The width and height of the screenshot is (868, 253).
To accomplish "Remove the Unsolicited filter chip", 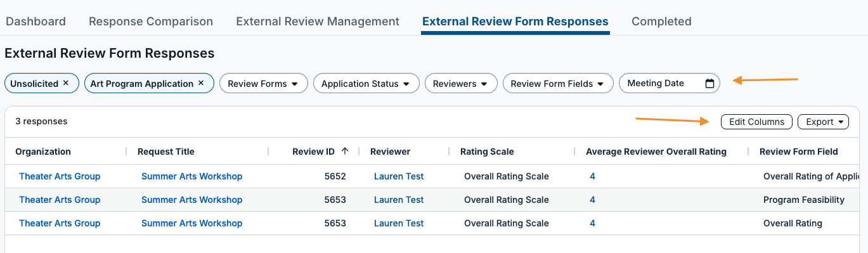I will (x=66, y=84).
